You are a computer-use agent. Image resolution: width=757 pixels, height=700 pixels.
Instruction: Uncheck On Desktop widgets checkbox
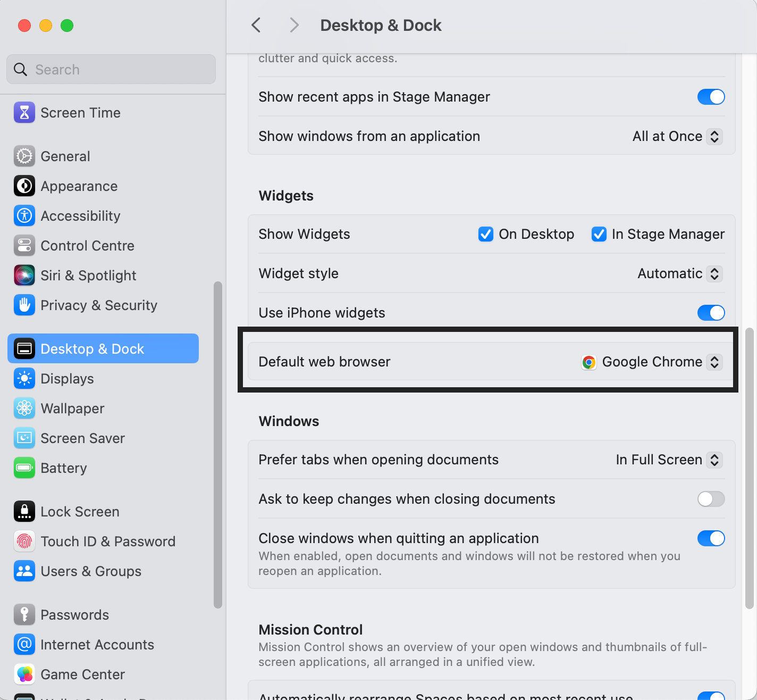coord(486,234)
